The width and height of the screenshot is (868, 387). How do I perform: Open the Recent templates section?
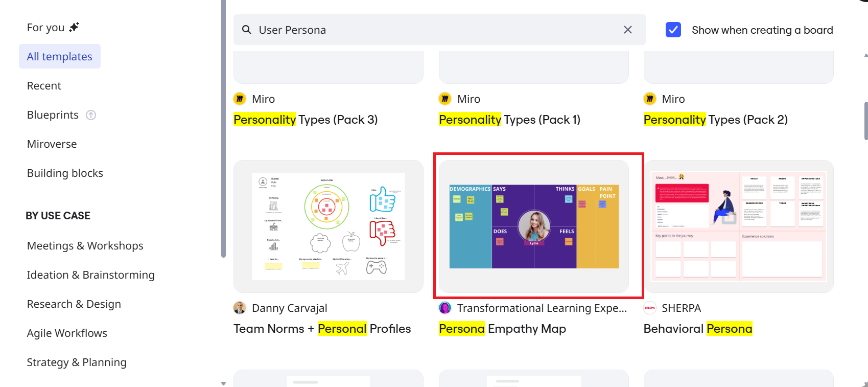pos(44,86)
